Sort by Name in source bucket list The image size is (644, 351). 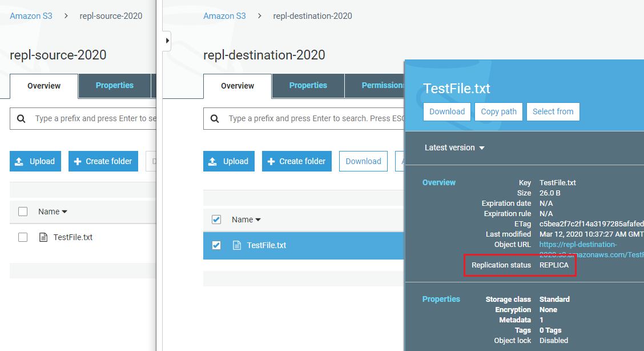(53, 212)
